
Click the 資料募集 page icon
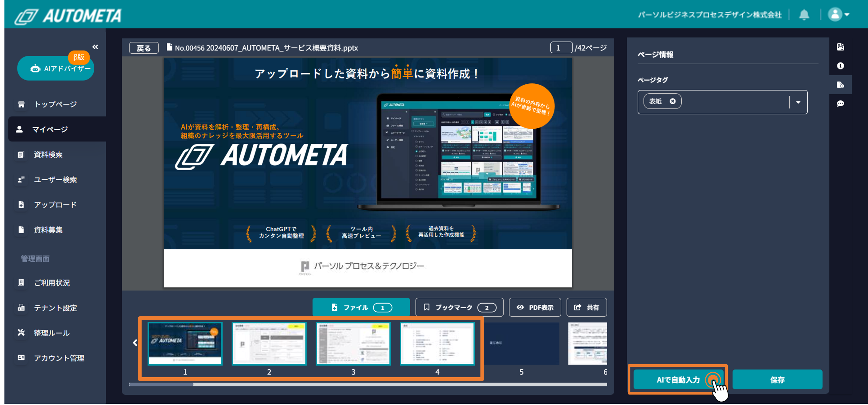[21, 230]
